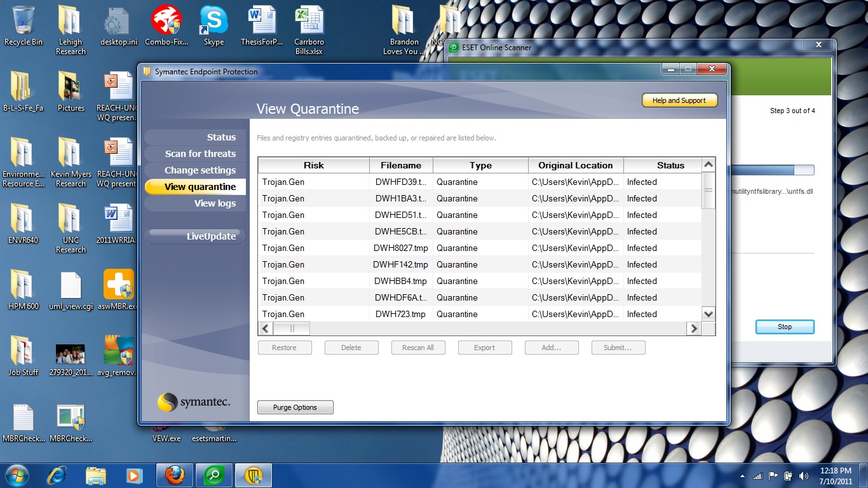Click the Delete button below the list
The image size is (868, 488).
pos(351,348)
